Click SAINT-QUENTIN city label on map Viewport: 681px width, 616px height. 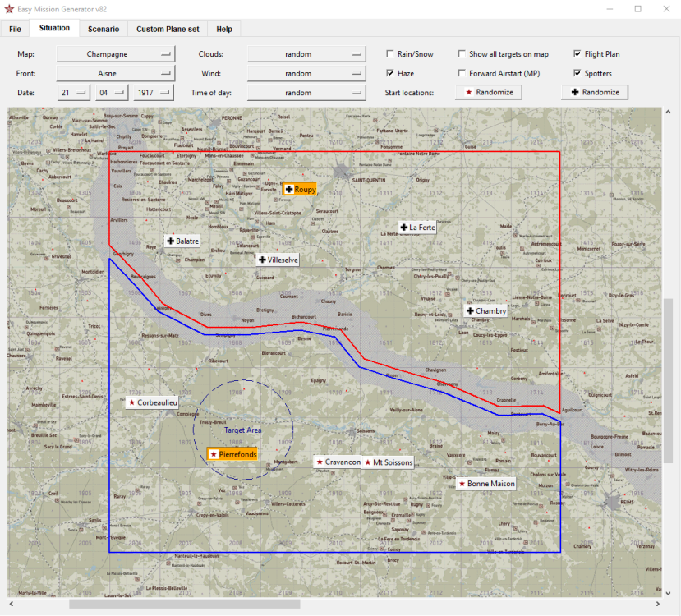369,180
